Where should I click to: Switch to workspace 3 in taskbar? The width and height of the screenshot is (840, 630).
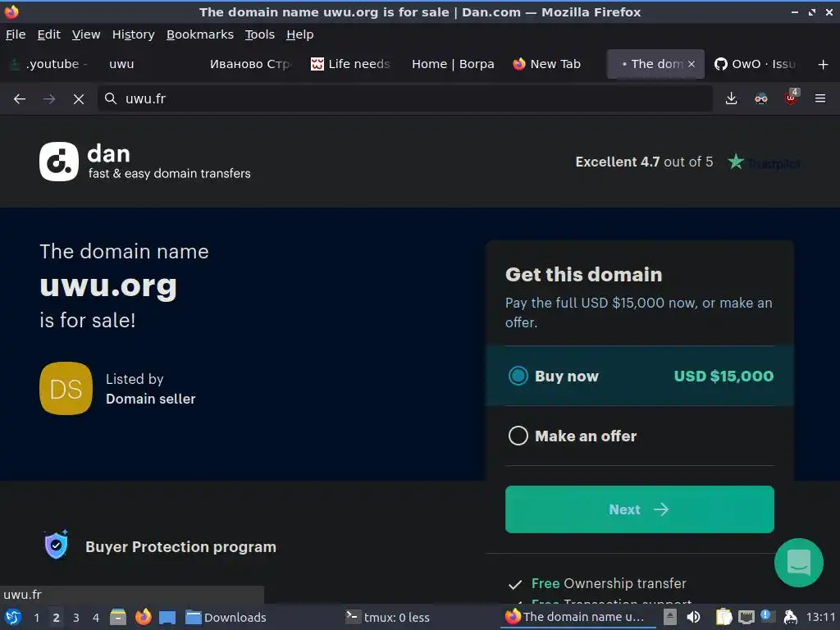[x=76, y=618]
